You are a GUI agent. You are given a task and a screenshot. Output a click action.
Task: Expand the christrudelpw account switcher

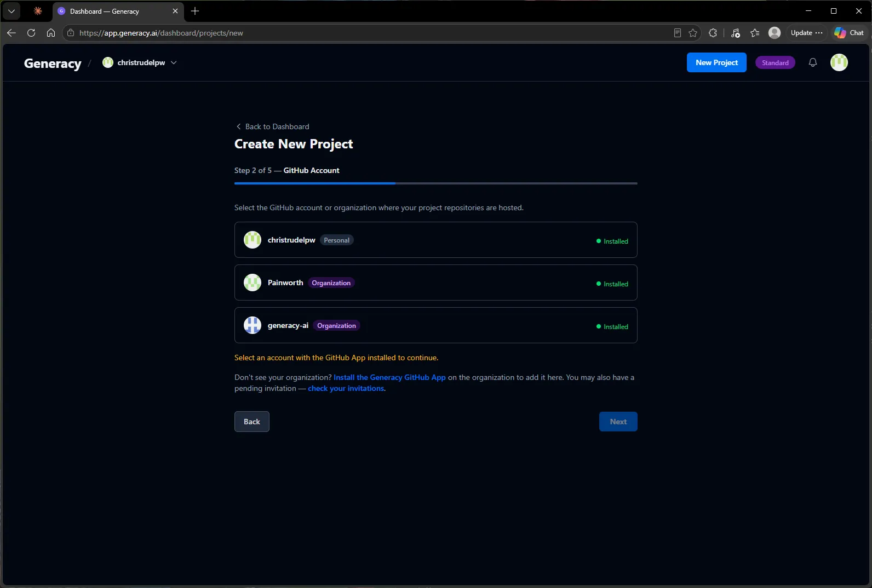click(x=140, y=62)
